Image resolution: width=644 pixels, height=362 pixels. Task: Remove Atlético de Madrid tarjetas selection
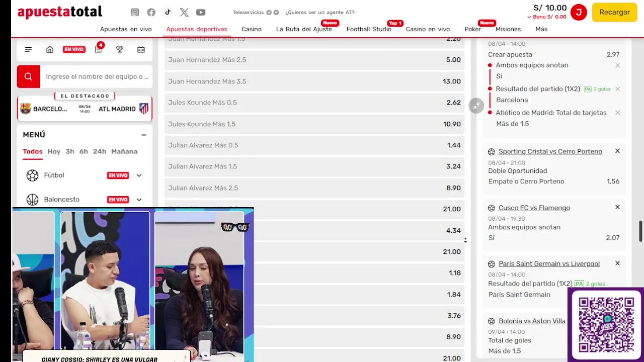pos(617,113)
